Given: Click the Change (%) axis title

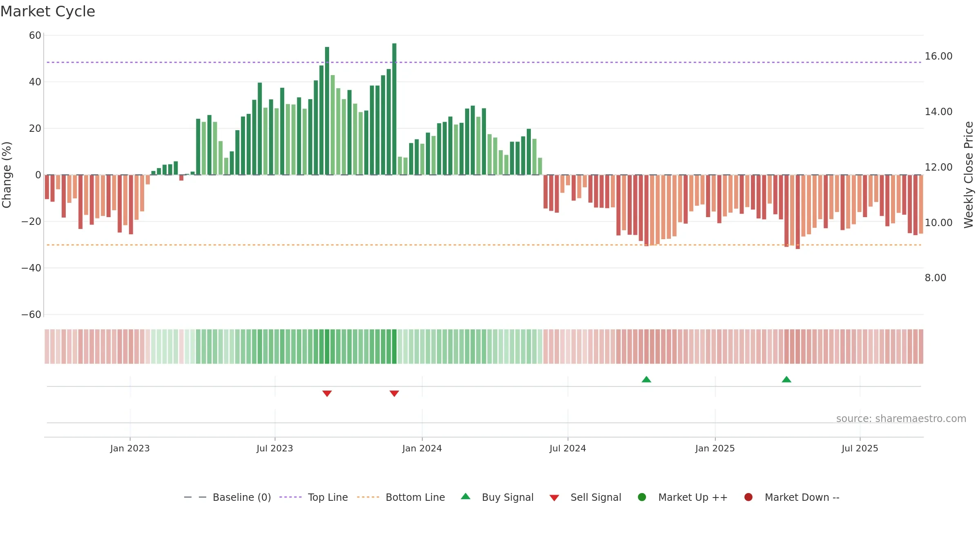Looking at the screenshot, I should click(7, 175).
